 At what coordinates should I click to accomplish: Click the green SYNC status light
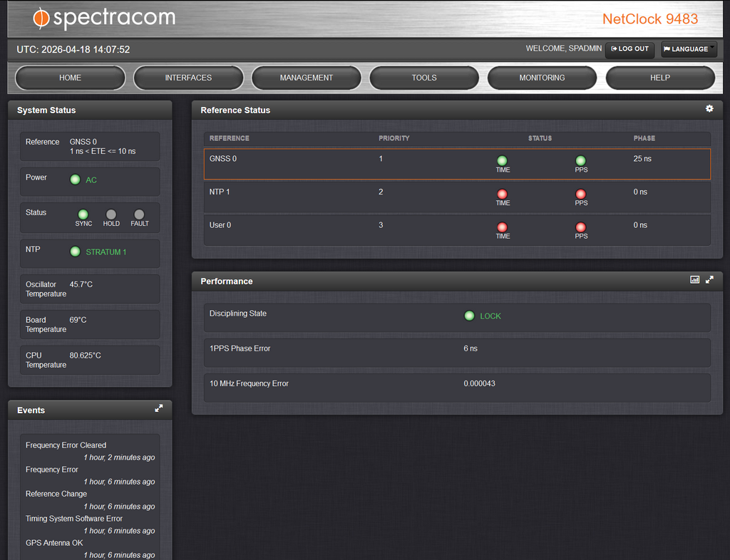click(x=83, y=214)
